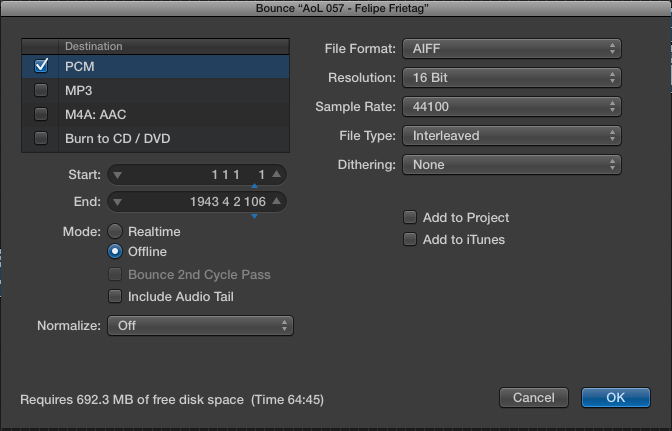Open the File Type dropdown showing Interleaved
The image size is (672, 431).
pos(511,136)
